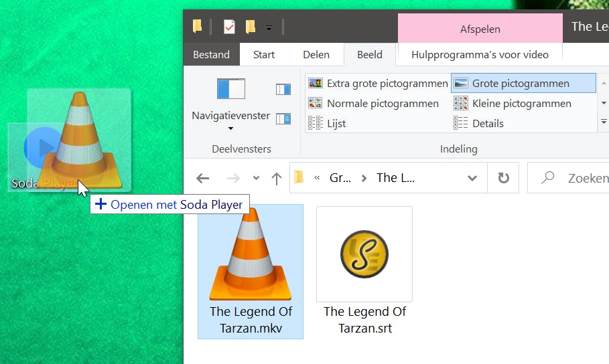Open the Bestand menu

pyautogui.click(x=211, y=55)
